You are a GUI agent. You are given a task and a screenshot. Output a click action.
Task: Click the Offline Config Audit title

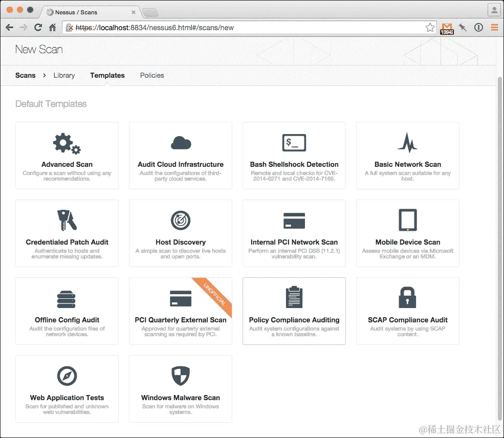point(67,320)
